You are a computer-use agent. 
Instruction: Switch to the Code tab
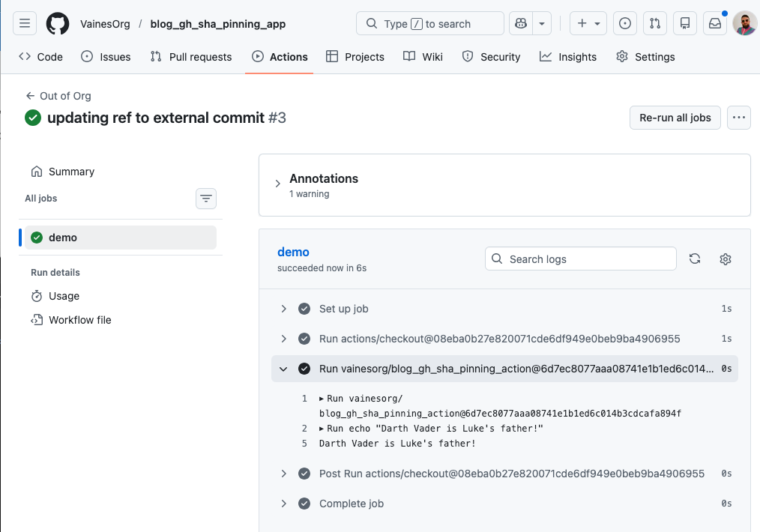tap(40, 57)
